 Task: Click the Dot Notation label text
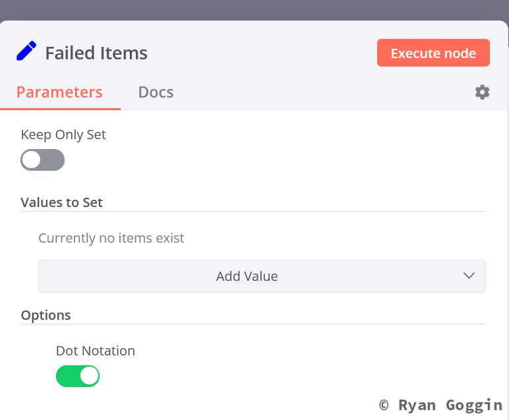pos(96,351)
